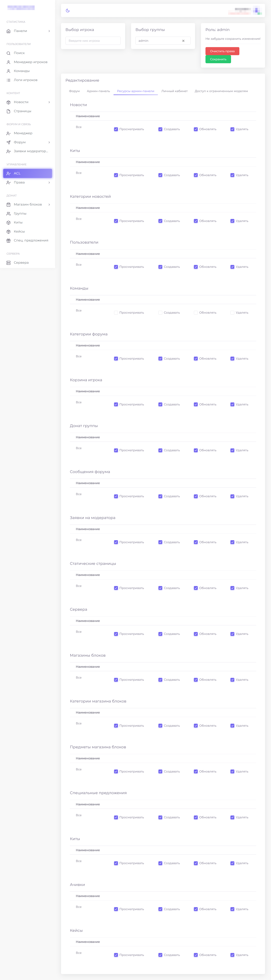The image size is (271, 980).
Task: Click the Форум paper plane icon
Action: pos(8,142)
